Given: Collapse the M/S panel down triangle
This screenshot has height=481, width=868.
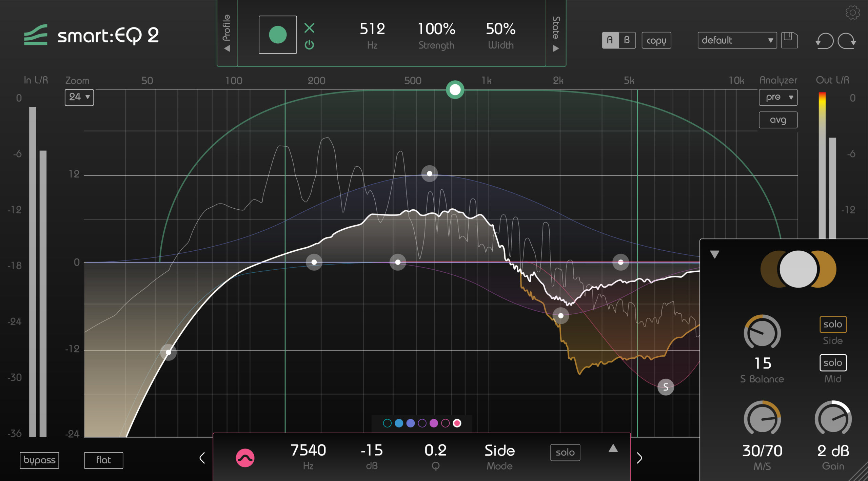Looking at the screenshot, I should (x=715, y=254).
